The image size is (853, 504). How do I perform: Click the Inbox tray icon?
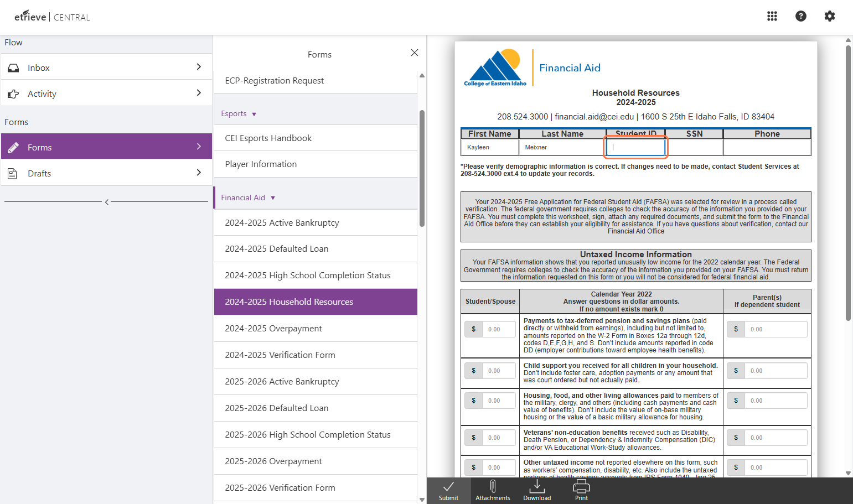click(x=13, y=68)
